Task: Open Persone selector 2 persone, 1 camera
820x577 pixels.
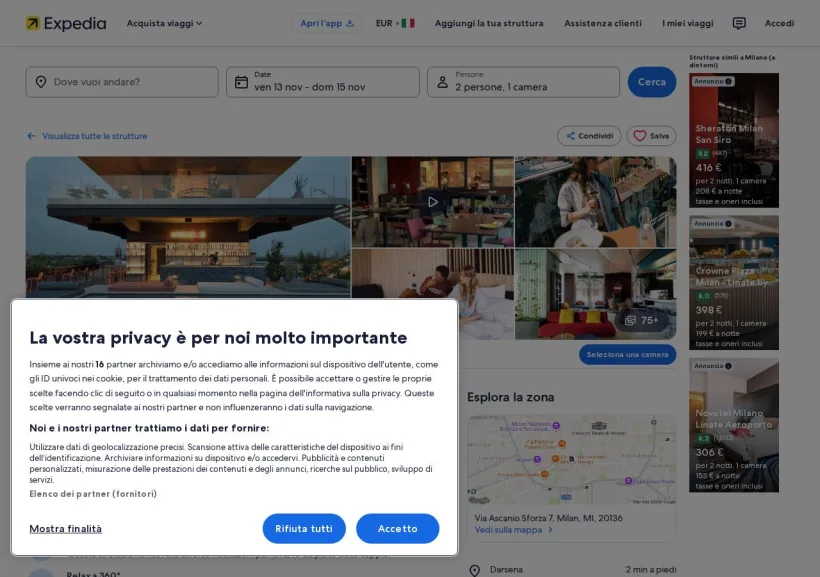Action: pyautogui.click(x=523, y=82)
